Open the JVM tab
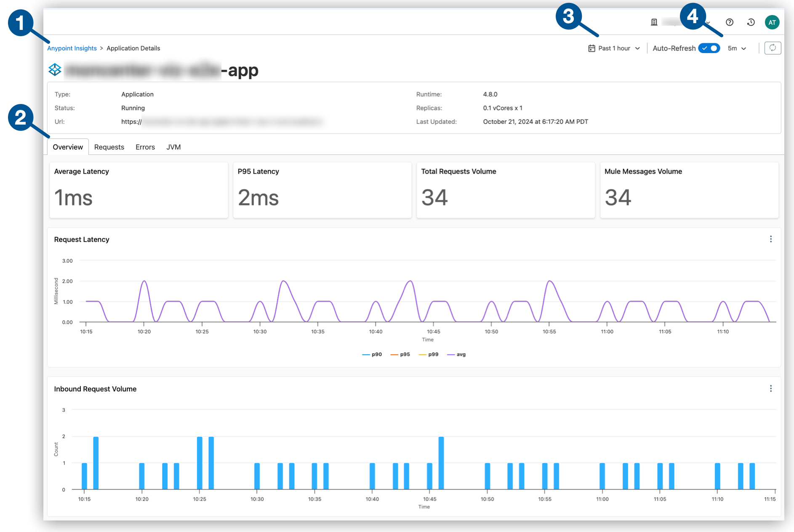The width and height of the screenshot is (794, 532). tap(173, 147)
